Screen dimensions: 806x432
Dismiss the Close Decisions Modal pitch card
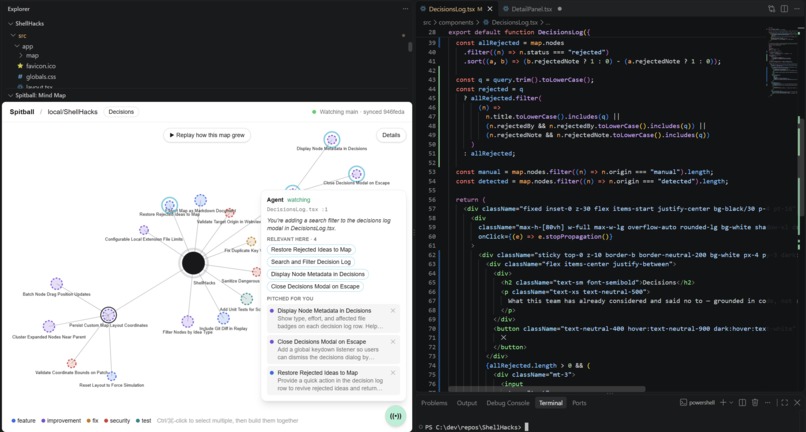393,341
